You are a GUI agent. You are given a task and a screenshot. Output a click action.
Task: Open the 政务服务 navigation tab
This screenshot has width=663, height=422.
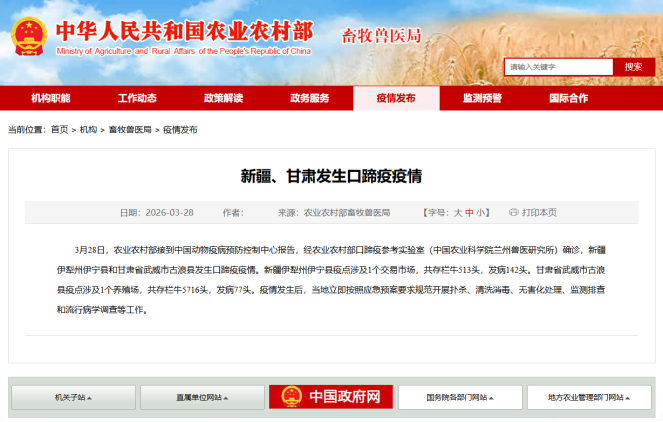click(x=310, y=98)
